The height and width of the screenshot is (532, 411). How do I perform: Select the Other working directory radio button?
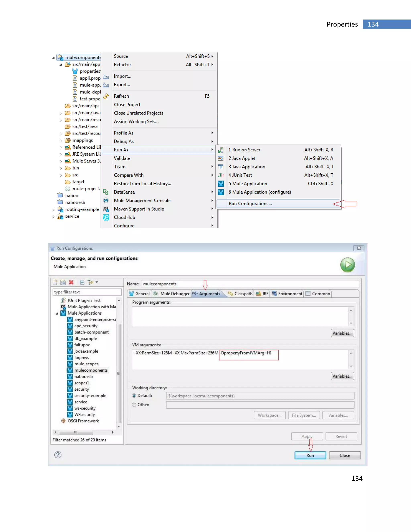134,405
